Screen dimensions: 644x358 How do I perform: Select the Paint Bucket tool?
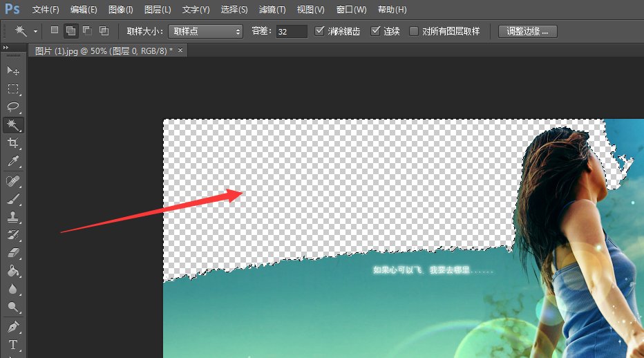pyautogui.click(x=13, y=271)
